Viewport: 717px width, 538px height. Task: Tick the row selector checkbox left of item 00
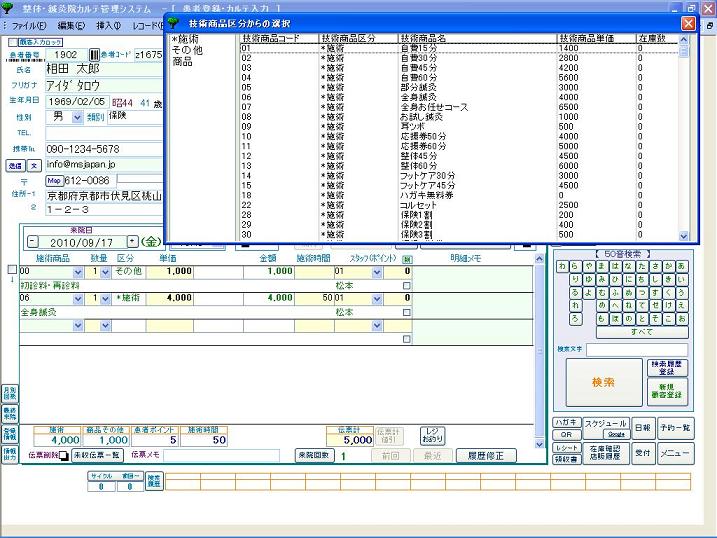pyautogui.click(x=12, y=270)
